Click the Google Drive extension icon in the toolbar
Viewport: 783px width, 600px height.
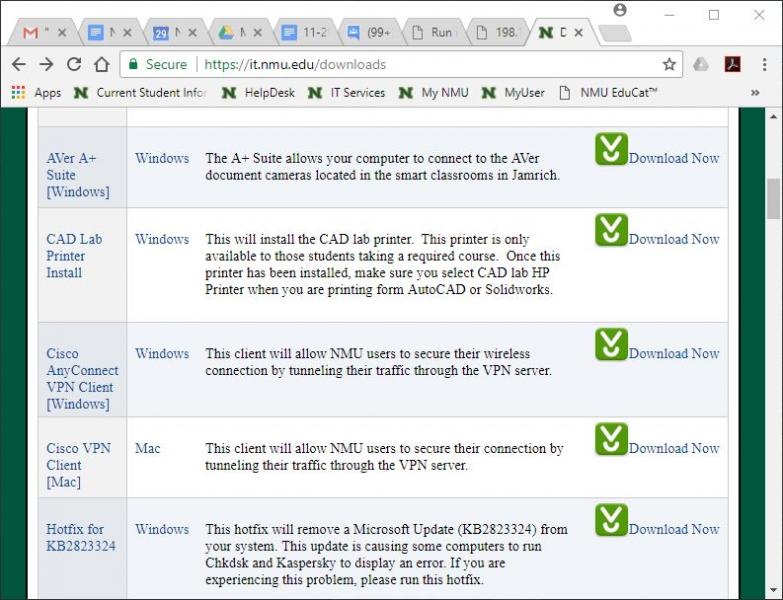701,64
